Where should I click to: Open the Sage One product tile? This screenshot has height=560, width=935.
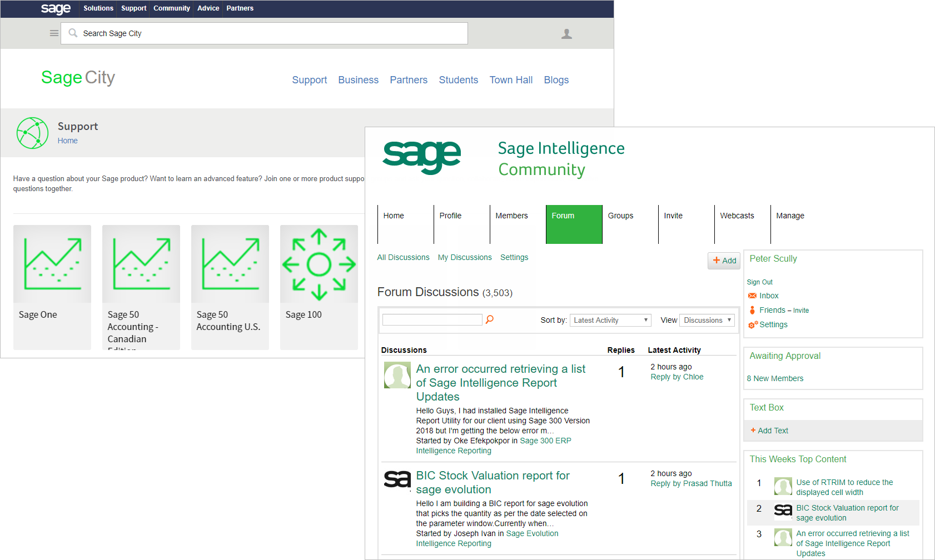tap(52, 287)
